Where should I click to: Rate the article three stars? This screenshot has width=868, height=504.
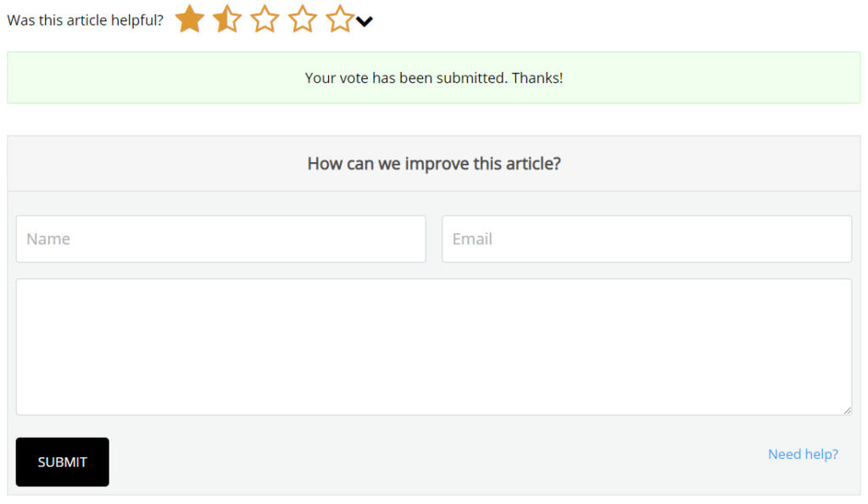(x=264, y=19)
